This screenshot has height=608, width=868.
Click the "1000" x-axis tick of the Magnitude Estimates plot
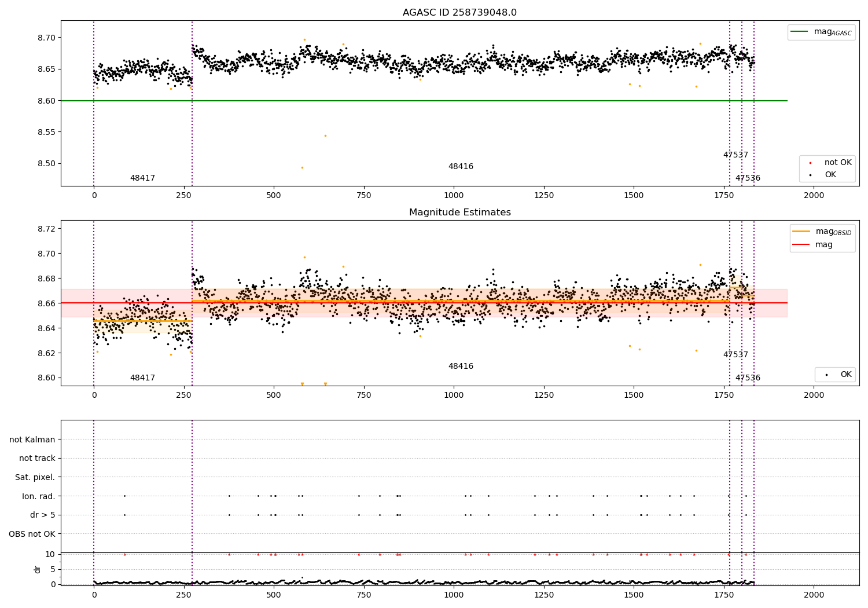click(x=454, y=395)
